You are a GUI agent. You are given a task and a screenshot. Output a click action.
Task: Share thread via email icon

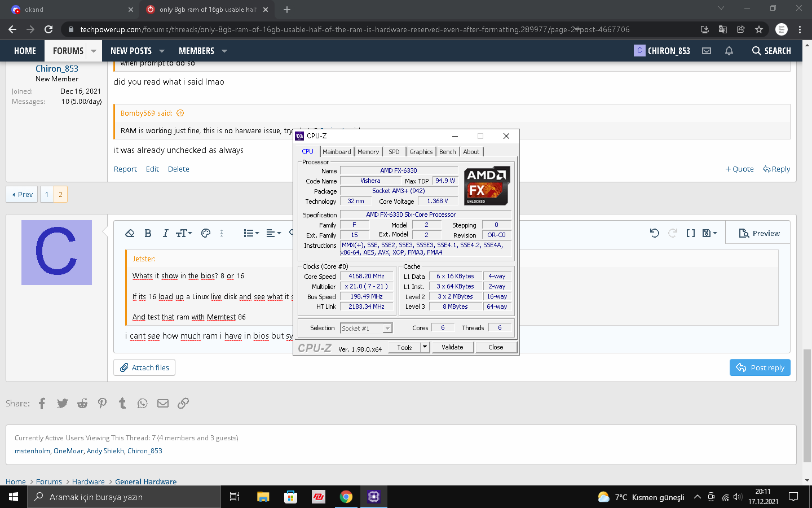163,403
